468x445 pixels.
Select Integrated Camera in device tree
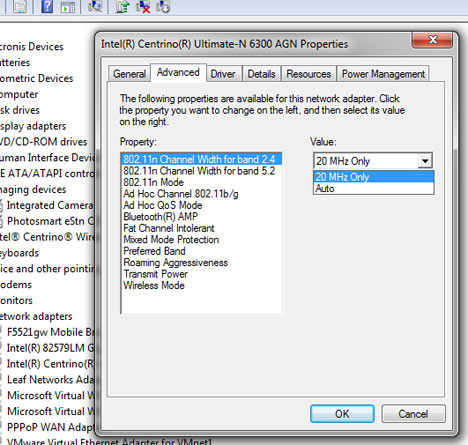tap(50, 205)
